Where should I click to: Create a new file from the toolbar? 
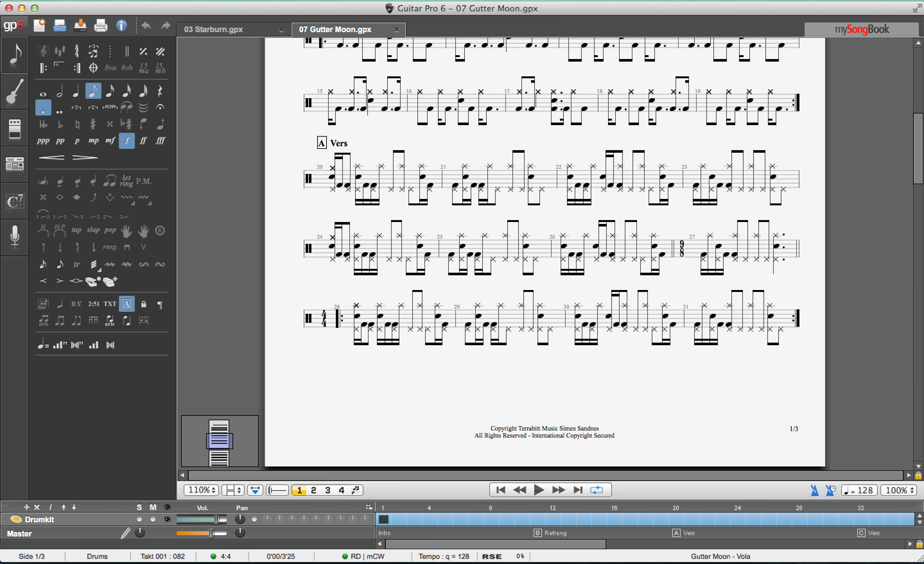39,25
